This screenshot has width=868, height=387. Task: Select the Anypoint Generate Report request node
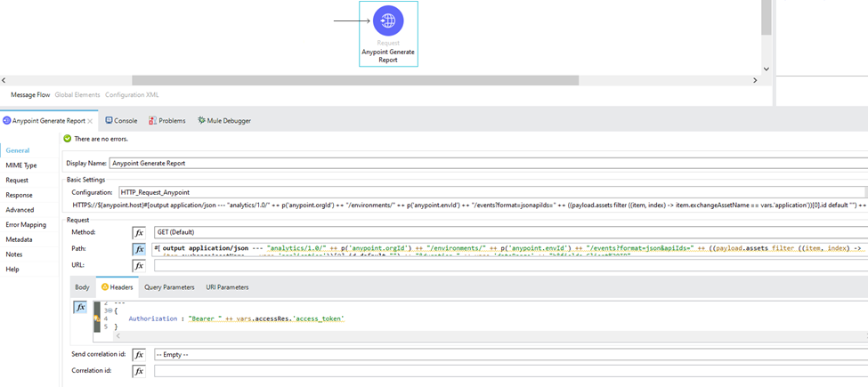tap(388, 34)
